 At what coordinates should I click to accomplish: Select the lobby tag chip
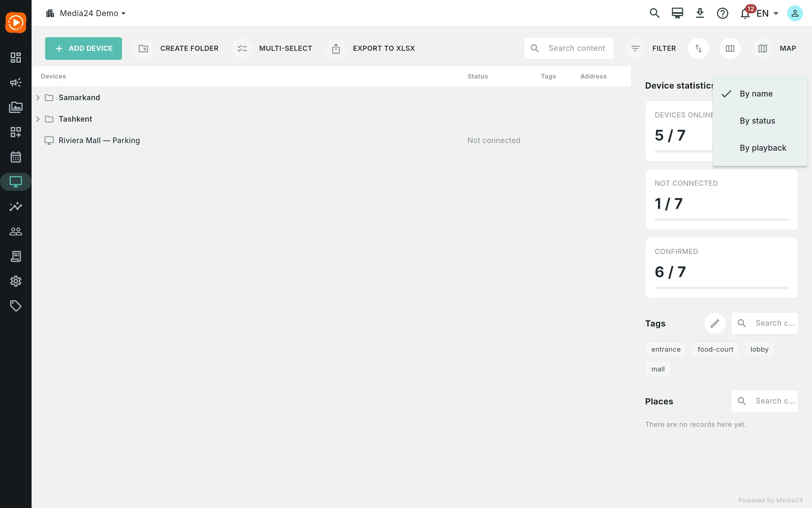759,349
